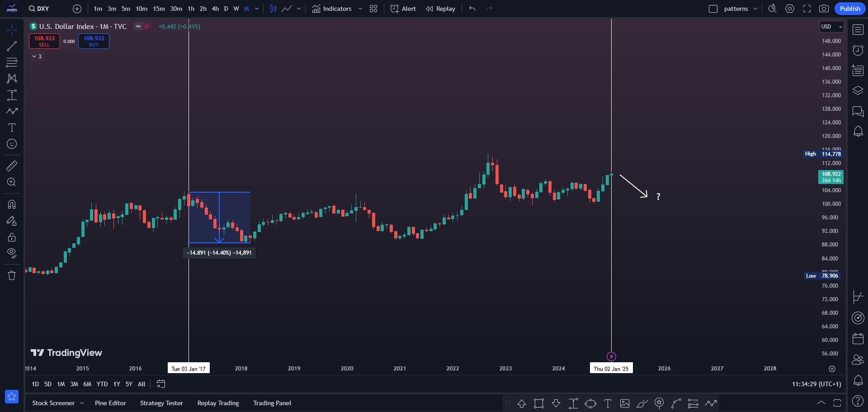Viewport: 868px width, 412px height.
Task: Open chart settings in the top bar
Action: point(790,9)
